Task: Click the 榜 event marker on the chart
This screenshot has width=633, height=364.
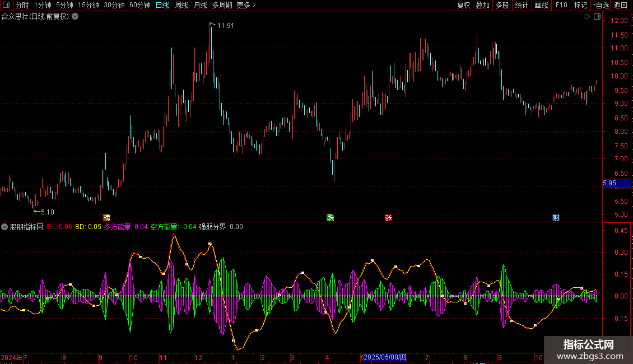Action: (x=106, y=218)
